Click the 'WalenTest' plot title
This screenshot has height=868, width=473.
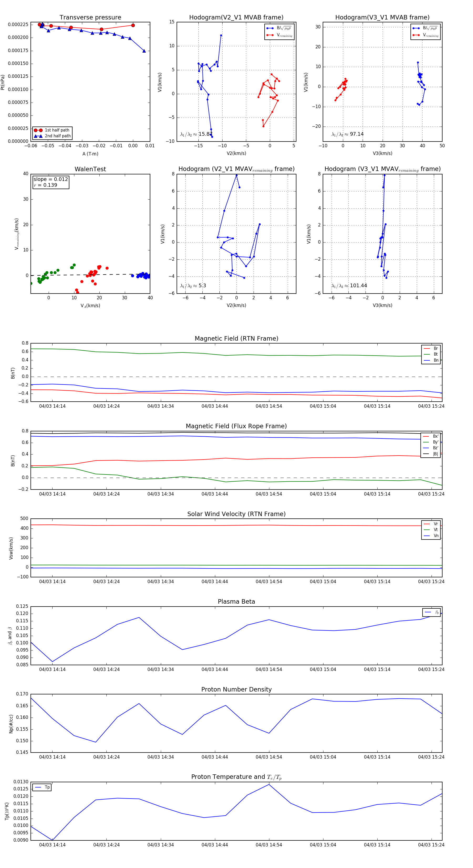pos(90,169)
